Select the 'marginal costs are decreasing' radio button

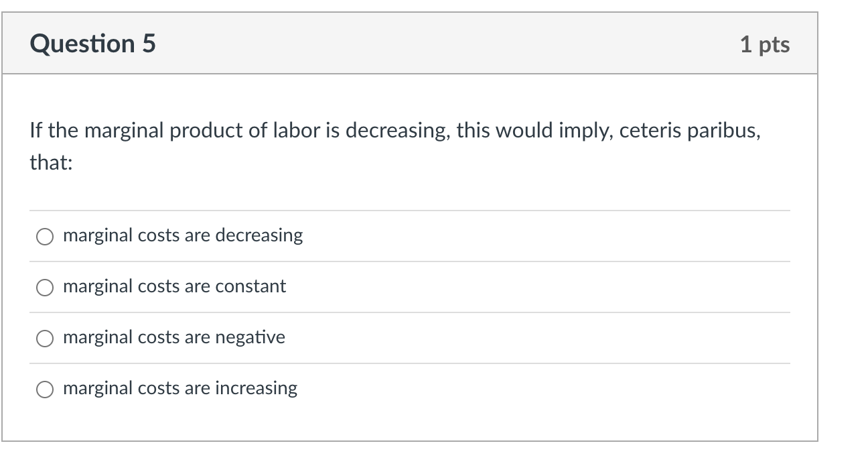point(44,236)
